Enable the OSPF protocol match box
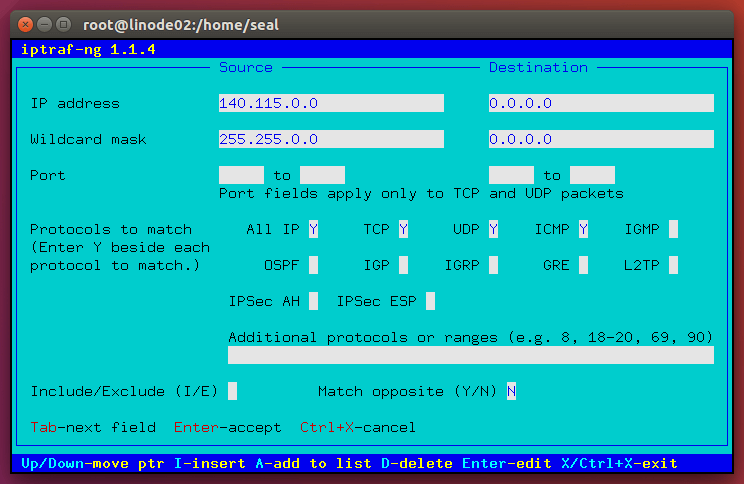This screenshot has height=484, width=744. (313, 265)
